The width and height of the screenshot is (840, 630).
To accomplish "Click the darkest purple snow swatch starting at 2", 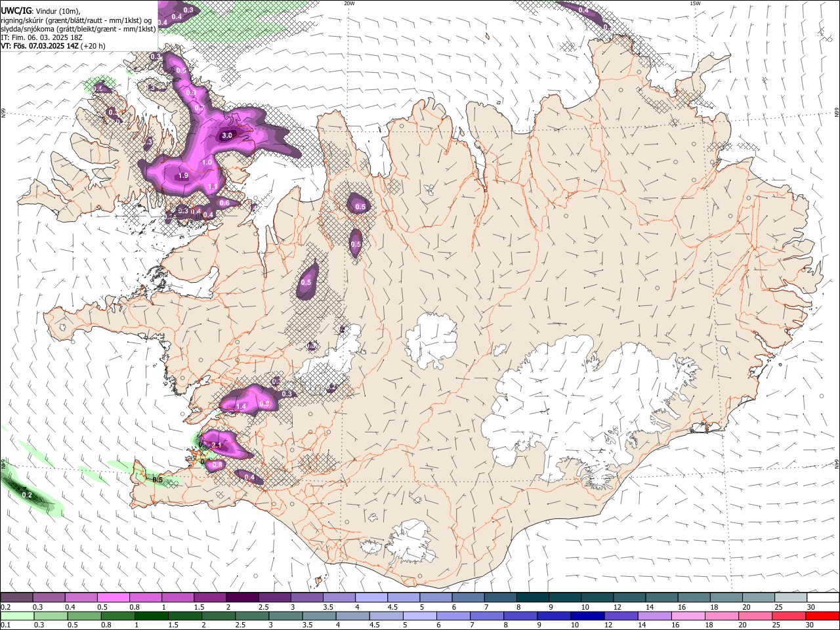I will tap(241, 598).
